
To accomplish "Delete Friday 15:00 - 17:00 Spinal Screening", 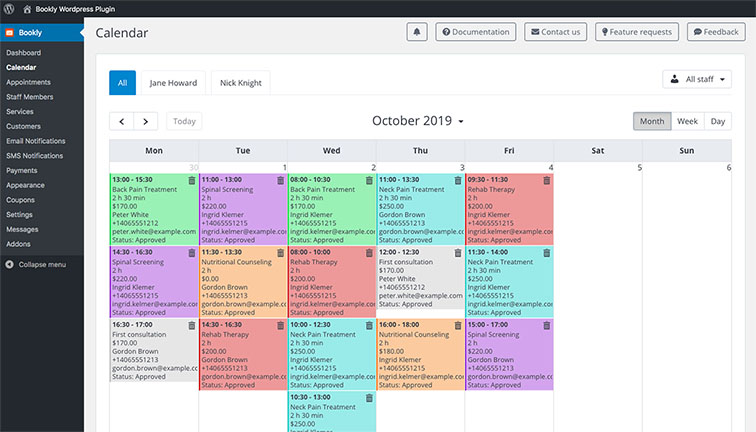I will 547,325.
